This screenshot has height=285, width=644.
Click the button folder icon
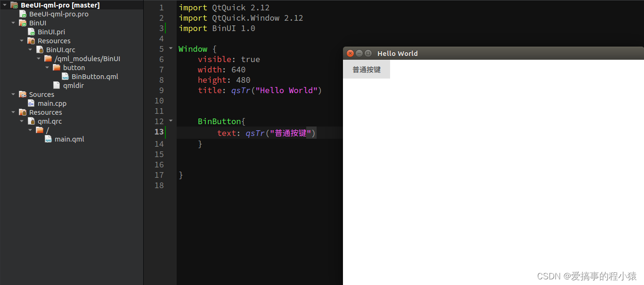point(57,68)
